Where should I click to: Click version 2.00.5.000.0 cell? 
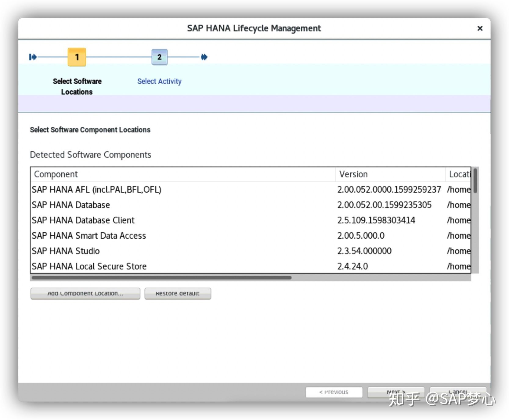(x=361, y=235)
